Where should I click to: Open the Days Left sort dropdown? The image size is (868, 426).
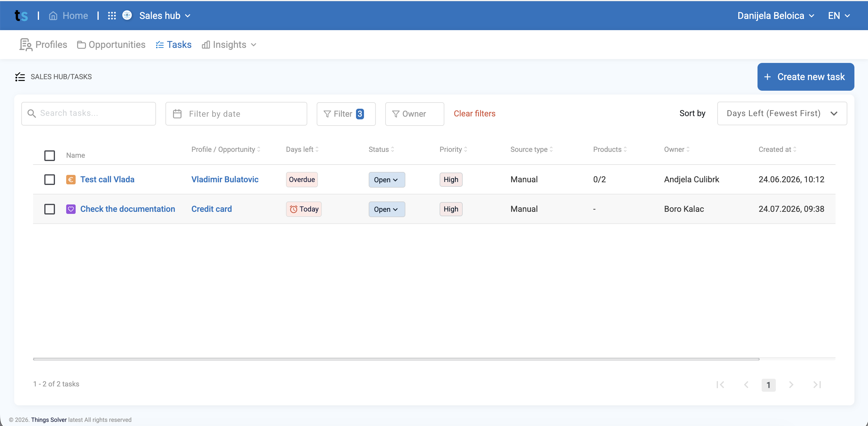pos(782,113)
